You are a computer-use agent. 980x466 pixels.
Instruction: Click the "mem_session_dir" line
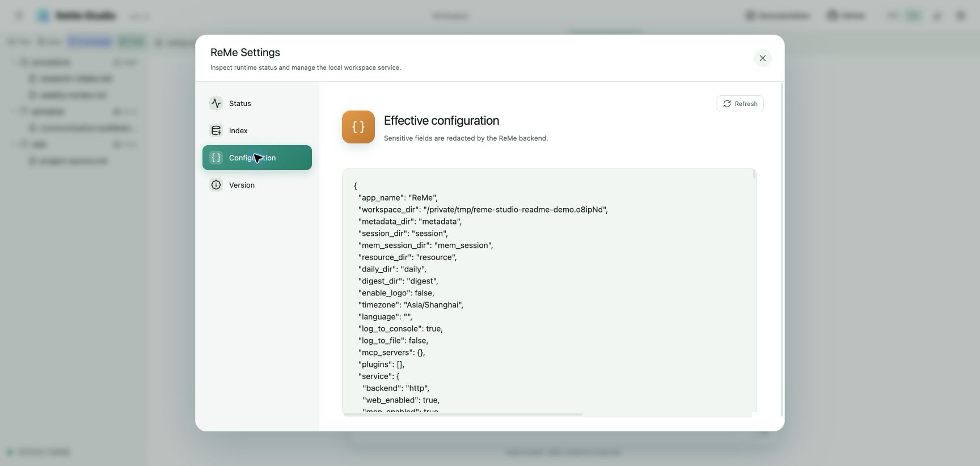425,245
